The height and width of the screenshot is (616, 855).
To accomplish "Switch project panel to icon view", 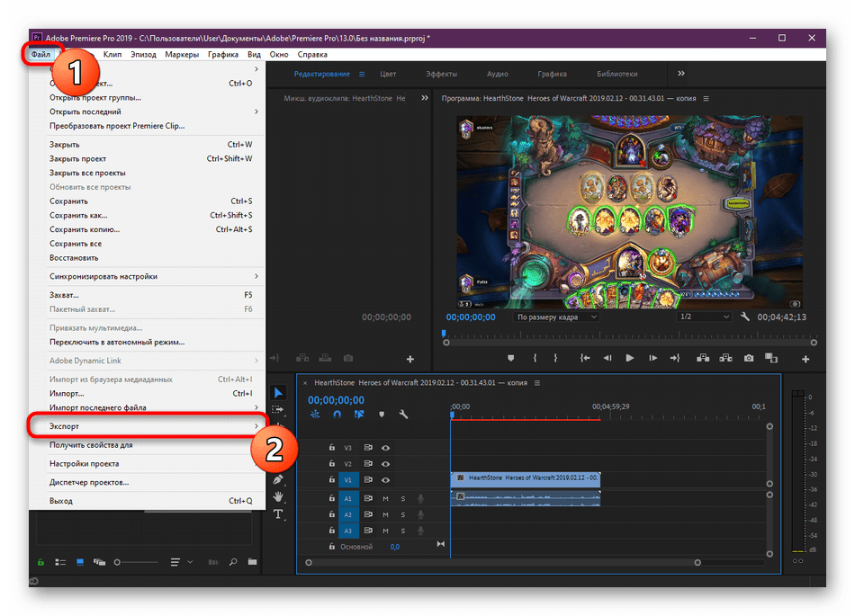I will tap(80, 562).
